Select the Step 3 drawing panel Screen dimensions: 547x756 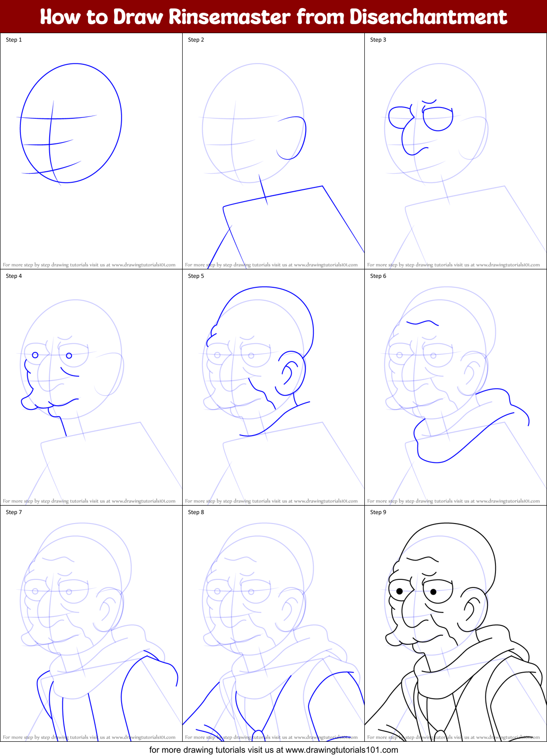pyautogui.click(x=456, y=151)
